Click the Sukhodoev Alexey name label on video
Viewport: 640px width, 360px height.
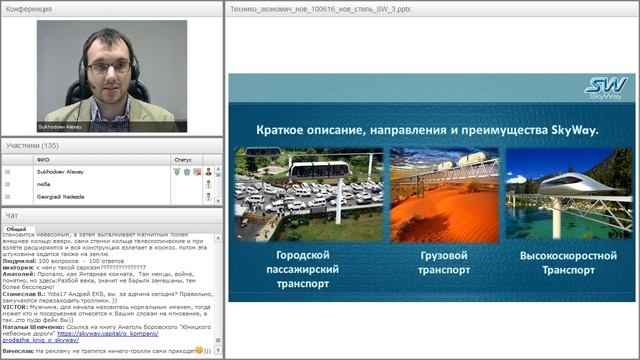(60, 127)
